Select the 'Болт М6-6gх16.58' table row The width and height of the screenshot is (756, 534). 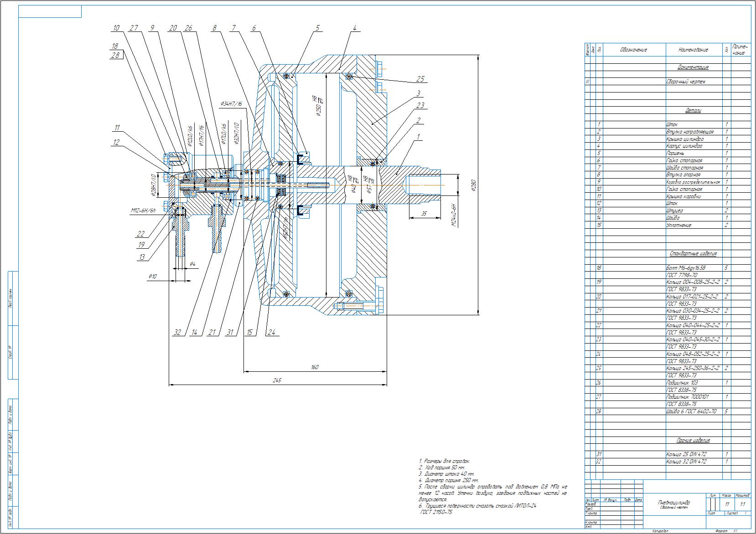pos(686,268)
